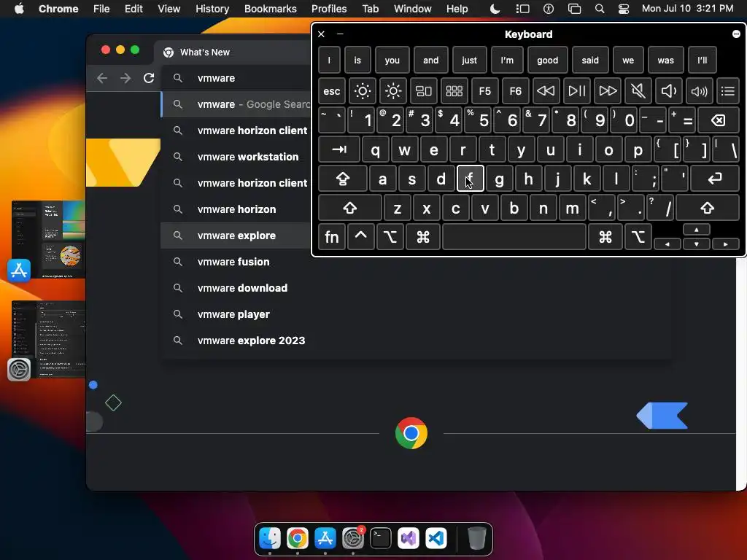Screen dimensions: 747x560
Task: Click the F6 key
Action: (515, 90)
